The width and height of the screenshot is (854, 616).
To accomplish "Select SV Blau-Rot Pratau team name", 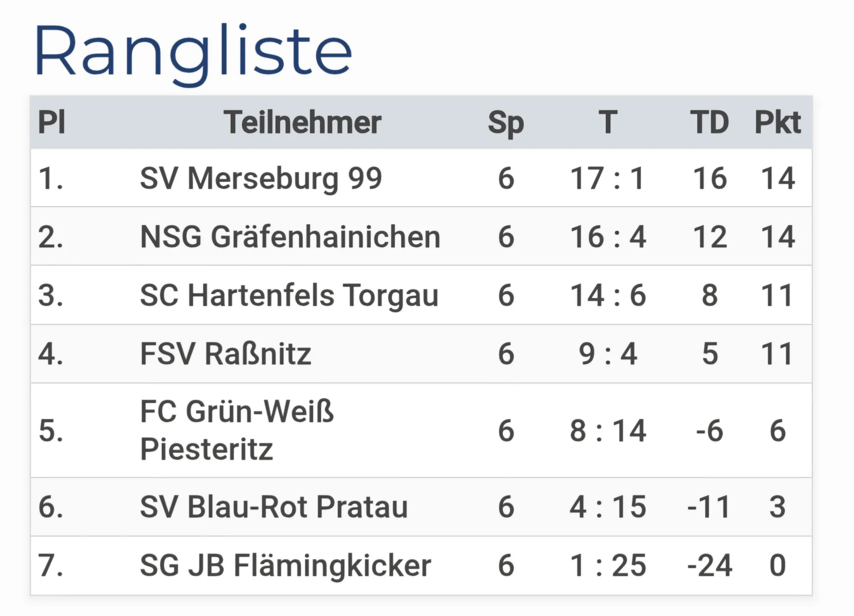I will [x=274, y=507].
